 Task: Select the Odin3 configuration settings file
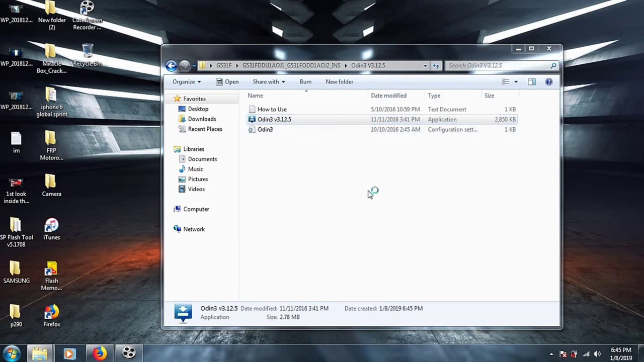point(382,129)
